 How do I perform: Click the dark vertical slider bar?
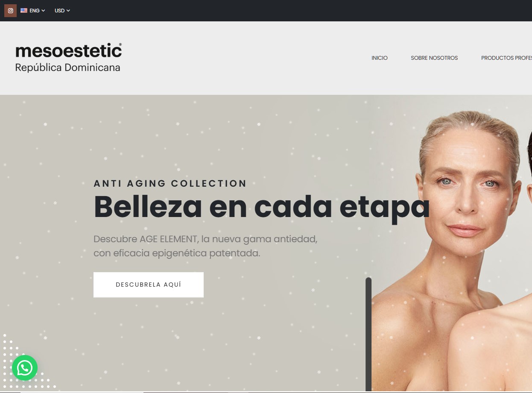pos(368,334)
